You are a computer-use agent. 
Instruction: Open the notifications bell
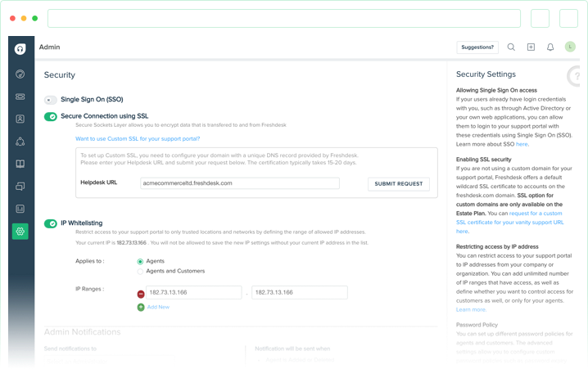pyautogui.click(x=550, y=47)
